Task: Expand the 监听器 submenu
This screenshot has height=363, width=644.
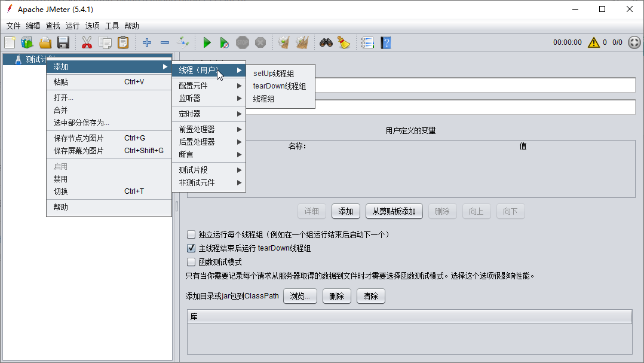Action: (208, 98)
